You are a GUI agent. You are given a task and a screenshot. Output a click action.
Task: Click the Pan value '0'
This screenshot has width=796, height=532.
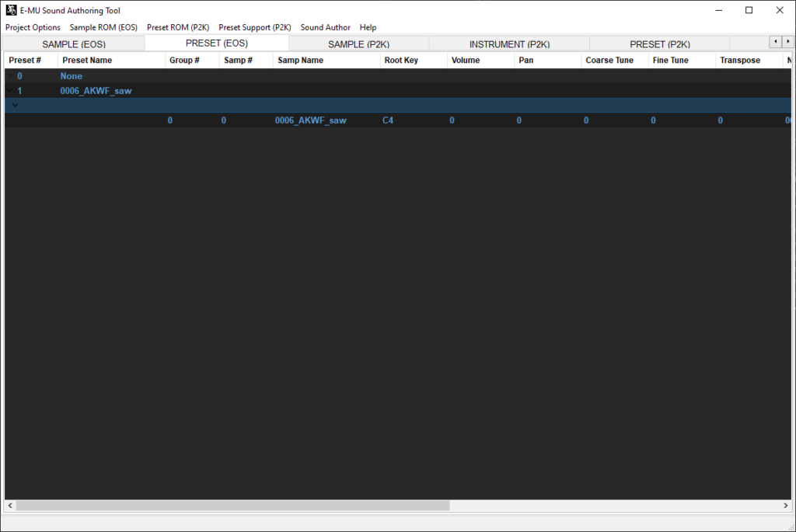click(x=518, y=120)
